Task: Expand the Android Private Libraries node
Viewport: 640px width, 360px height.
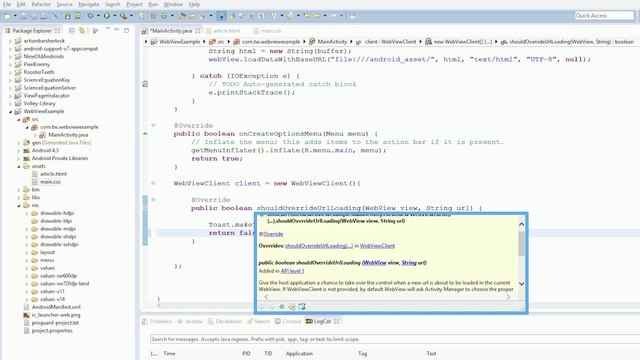Action: (x=19, y=158)
